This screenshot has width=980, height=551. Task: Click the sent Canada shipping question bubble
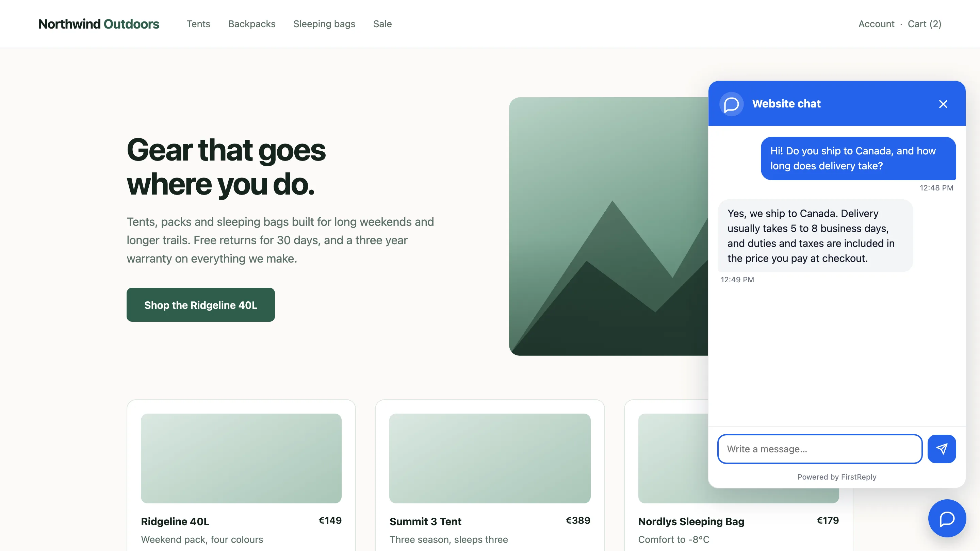click(858, 158)
